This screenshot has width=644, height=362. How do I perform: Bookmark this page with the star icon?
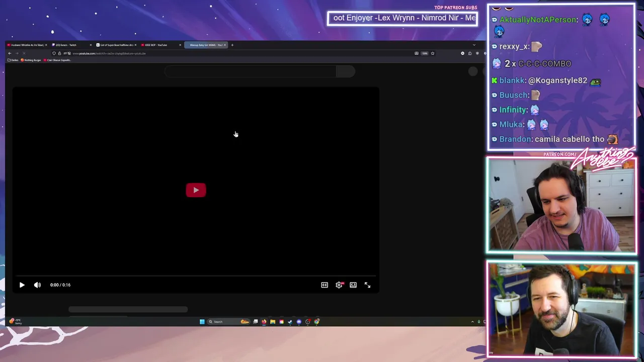pyautogui.click(x=433, y=53)
